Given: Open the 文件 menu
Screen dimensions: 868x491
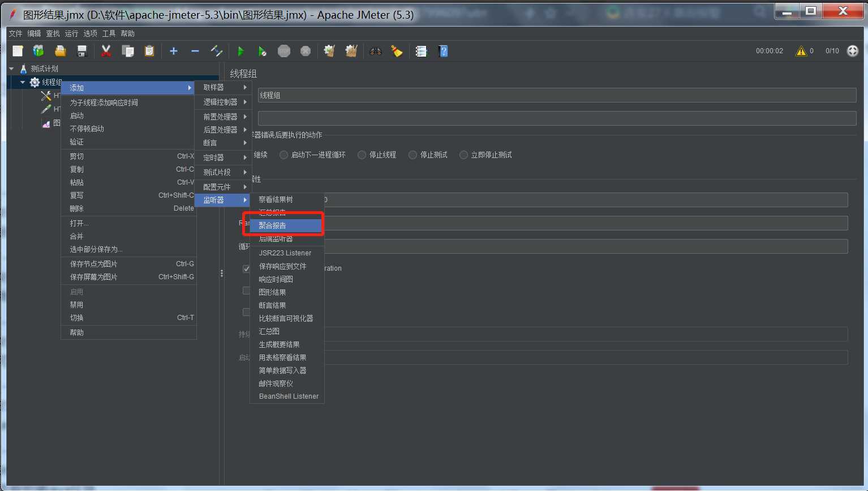Looking at the screenshot, I should [16, 33].
